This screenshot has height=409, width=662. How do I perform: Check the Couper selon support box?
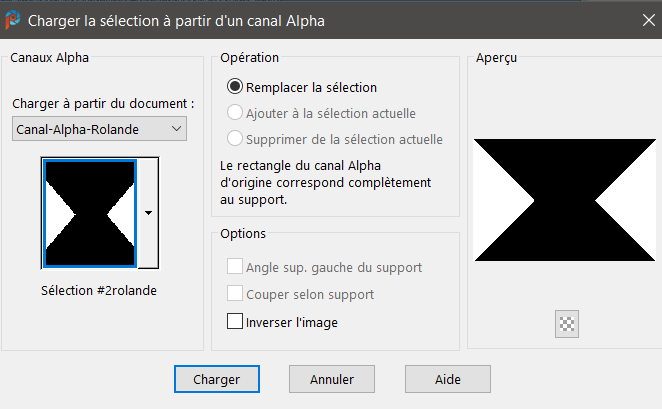pos(236,294)
